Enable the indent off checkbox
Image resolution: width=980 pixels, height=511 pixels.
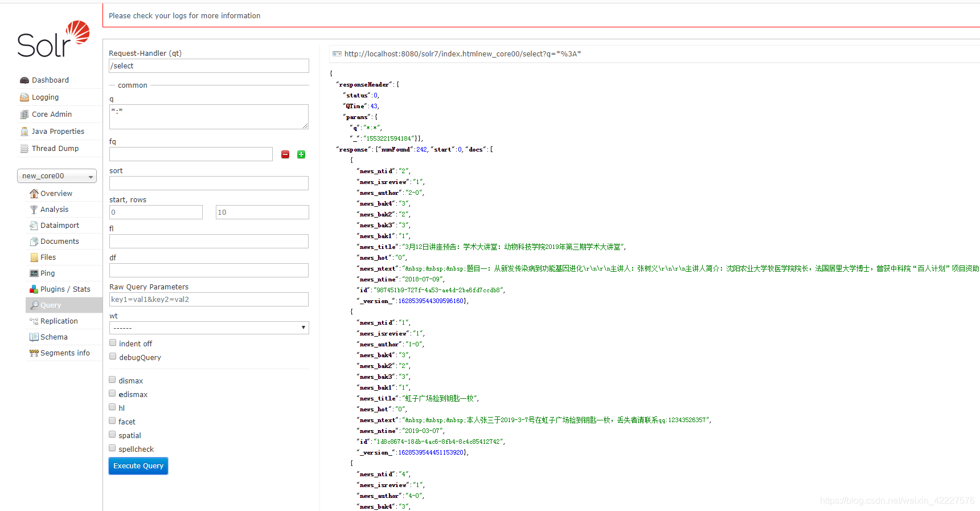pyautogui.click(x=113, y=343)
